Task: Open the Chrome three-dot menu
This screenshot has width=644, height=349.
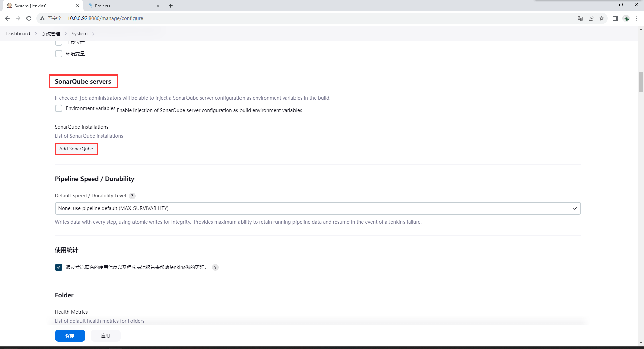Action: tap(637, 18)
